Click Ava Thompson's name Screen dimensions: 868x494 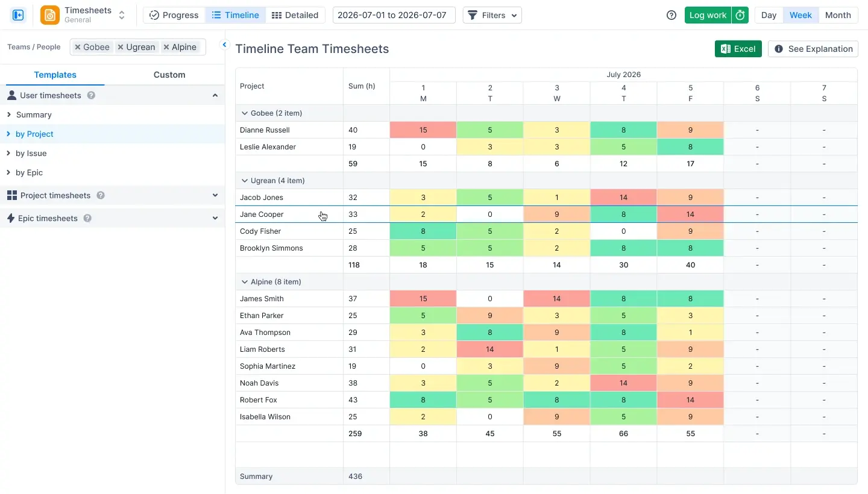point(265,332)
